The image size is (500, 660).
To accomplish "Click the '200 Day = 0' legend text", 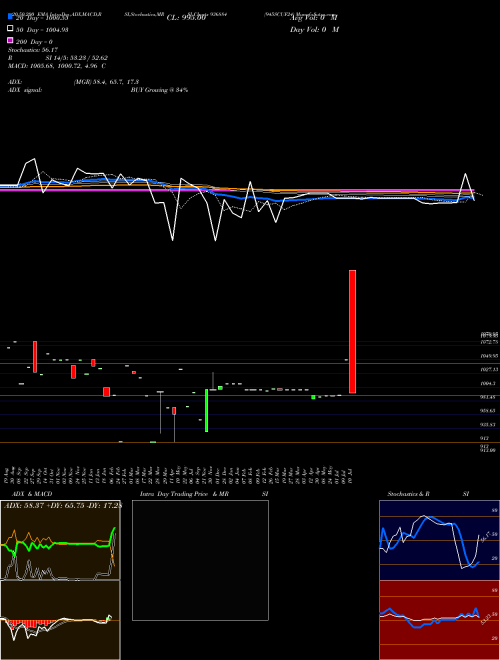I will pos(34,42).
